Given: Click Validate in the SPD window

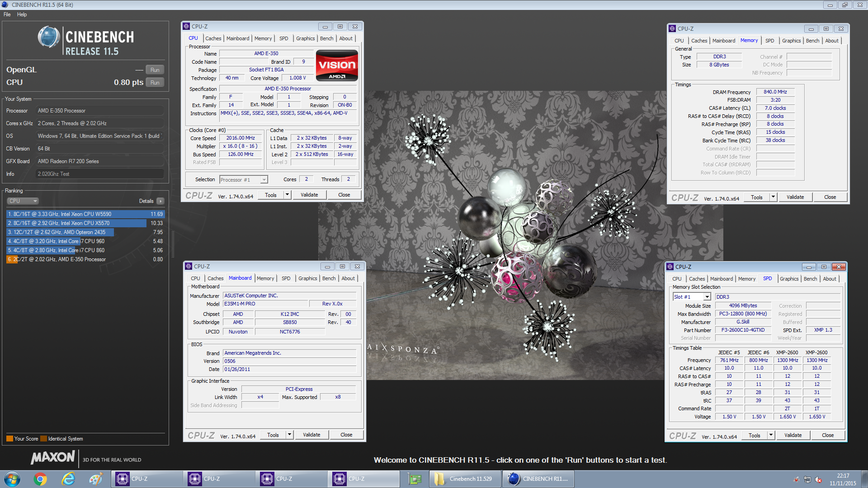Looking at the screenshot, I should coord(793,435).
